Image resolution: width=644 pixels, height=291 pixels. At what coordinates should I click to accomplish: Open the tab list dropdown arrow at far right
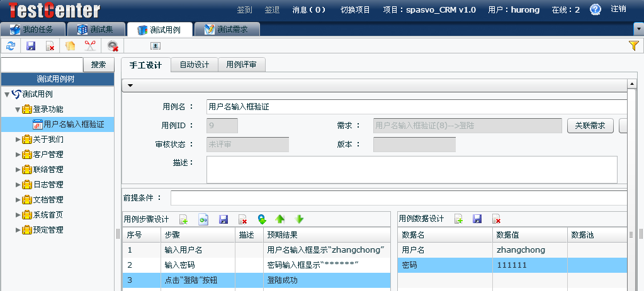(638, 30)
